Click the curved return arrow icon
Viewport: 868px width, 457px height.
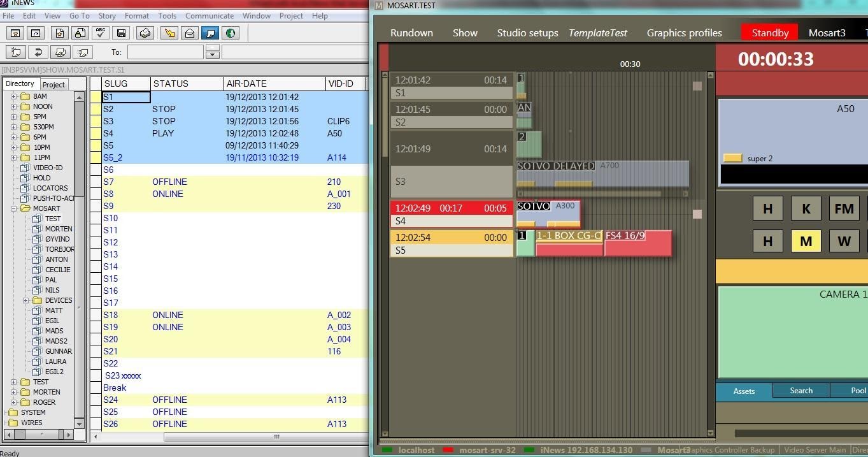point(38,52)
